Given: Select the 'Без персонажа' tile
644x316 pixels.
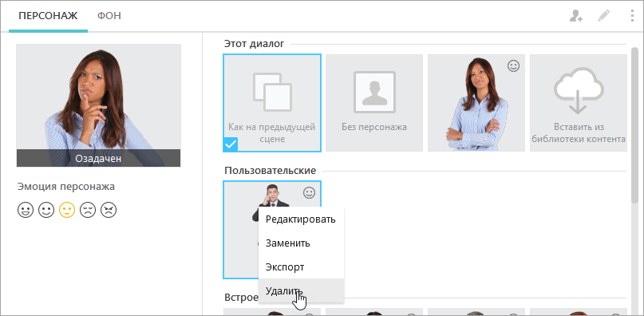Looking at the screenshot, I should coord(374,103).
